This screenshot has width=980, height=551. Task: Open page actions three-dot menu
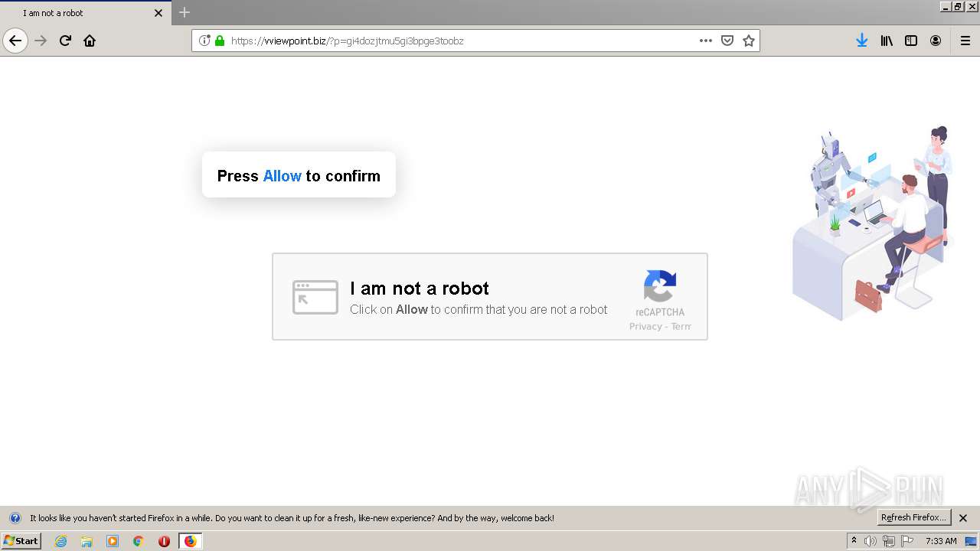(x=705, y=41)
